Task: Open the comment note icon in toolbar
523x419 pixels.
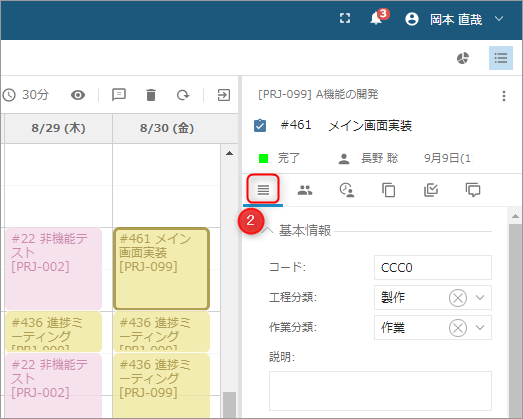Action: [119, 95]
